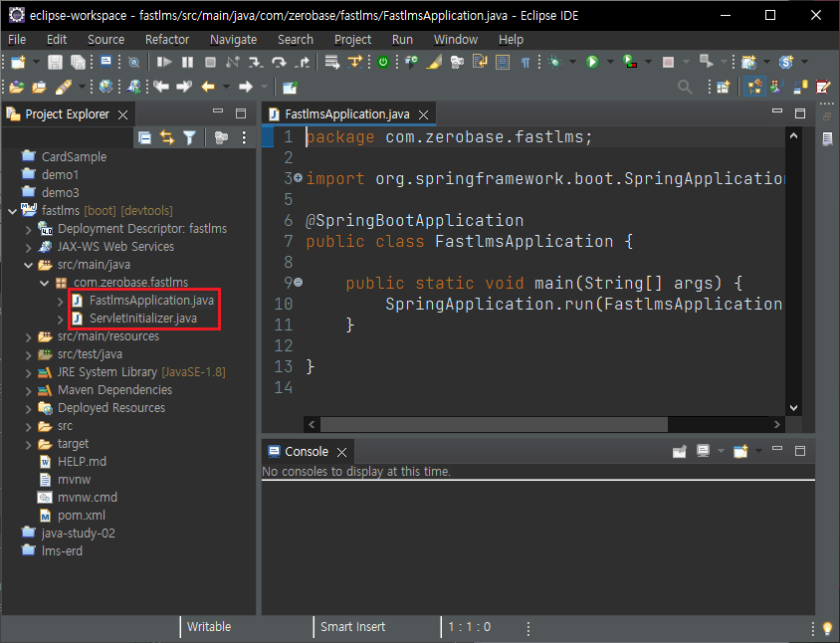Click the Save icon in toolbar
This screenshot has height=643, width=840.
(55, 62)
